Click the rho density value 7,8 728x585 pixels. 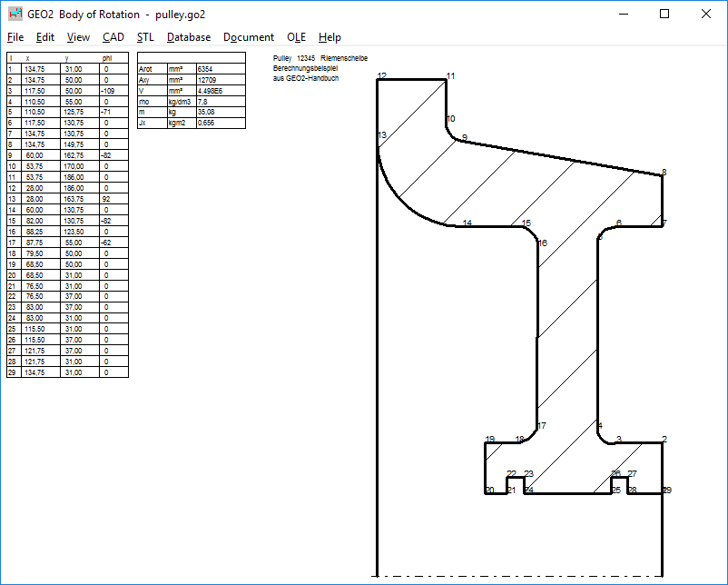pyautogui.click(x=220, y=101)
